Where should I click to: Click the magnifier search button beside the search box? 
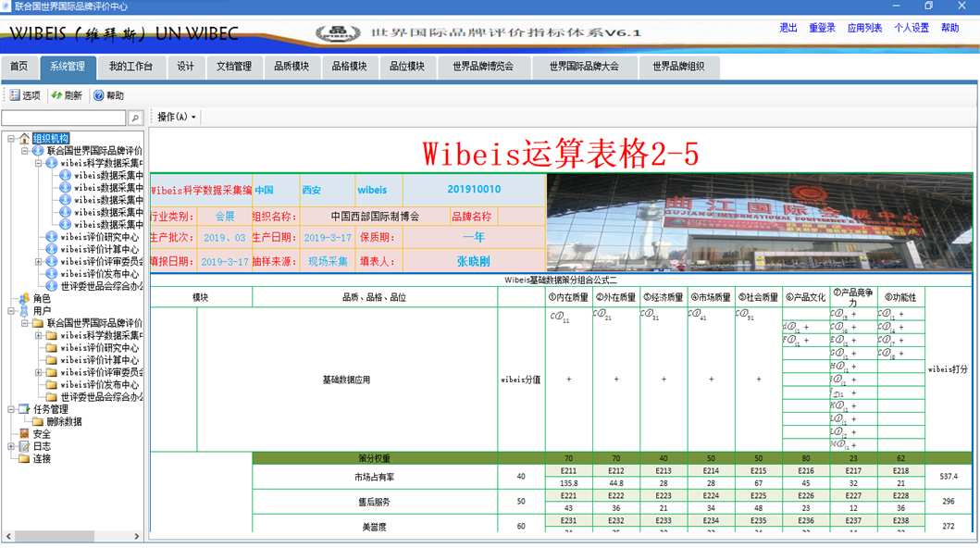136,118
